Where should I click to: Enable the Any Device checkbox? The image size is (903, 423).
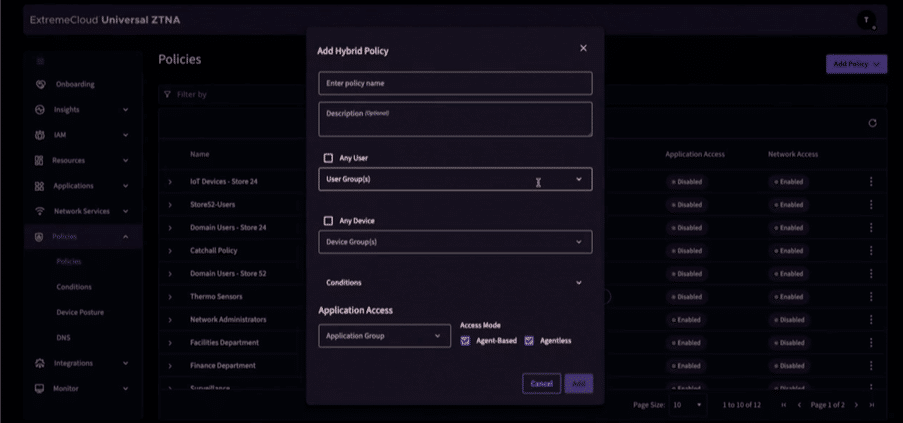(328, 221)
